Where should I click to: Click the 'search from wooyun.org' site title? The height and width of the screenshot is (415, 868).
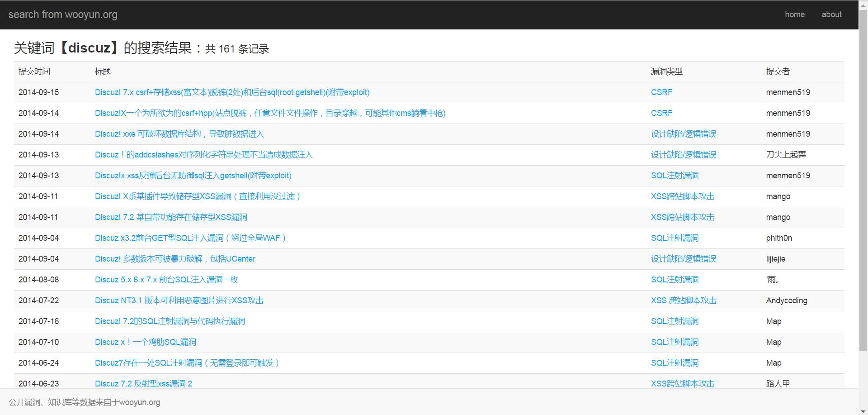coord(63,14)
